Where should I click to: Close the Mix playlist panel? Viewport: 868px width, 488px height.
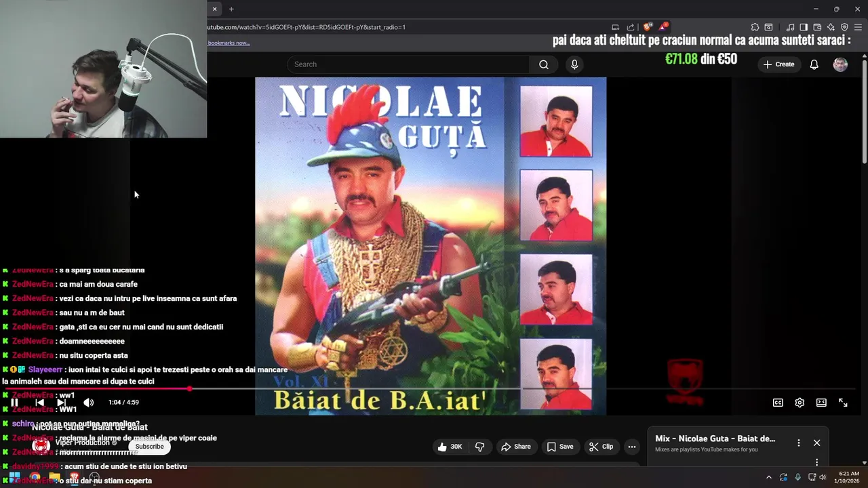(816, 443)
